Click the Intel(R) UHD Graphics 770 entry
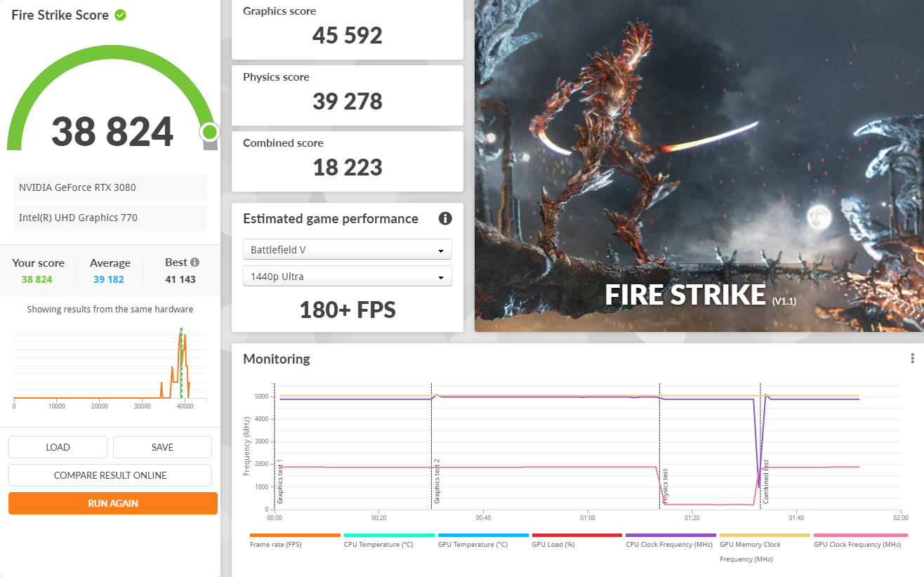 pyautogui.click(x=110, y=218)
